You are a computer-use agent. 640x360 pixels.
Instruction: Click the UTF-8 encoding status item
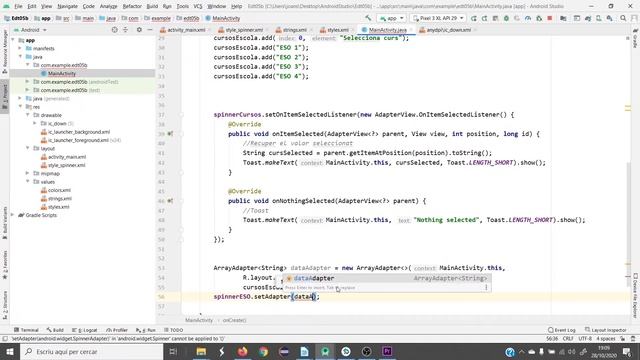585,339
